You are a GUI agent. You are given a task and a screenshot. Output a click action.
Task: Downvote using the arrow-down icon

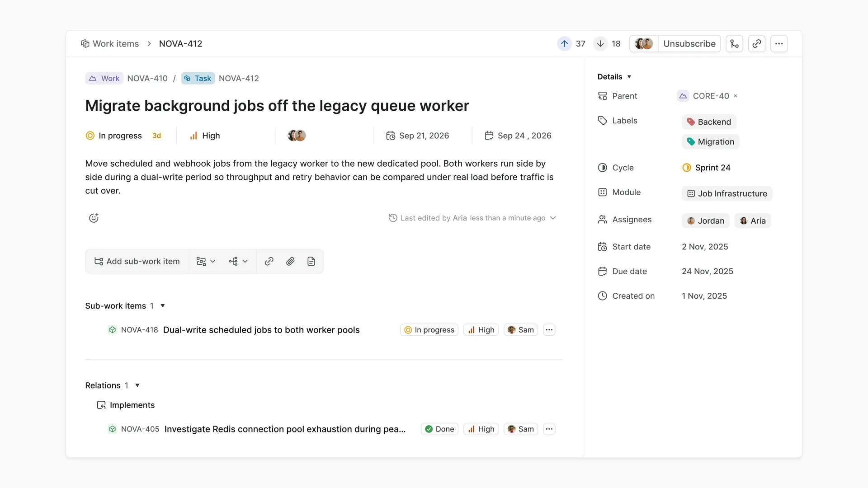coord(600,44)
